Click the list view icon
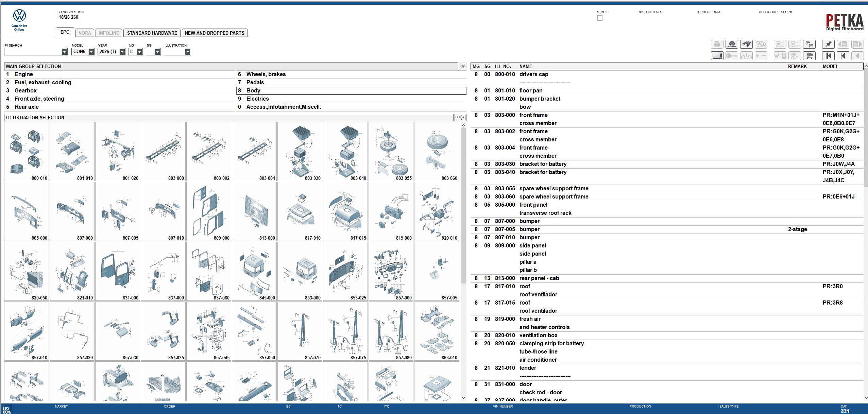 click(x=717, y=56)
